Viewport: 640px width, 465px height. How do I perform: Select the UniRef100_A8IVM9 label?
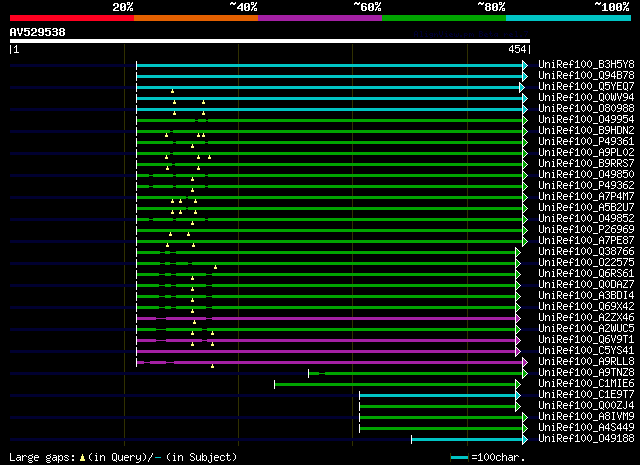click(x=586, y=417)
